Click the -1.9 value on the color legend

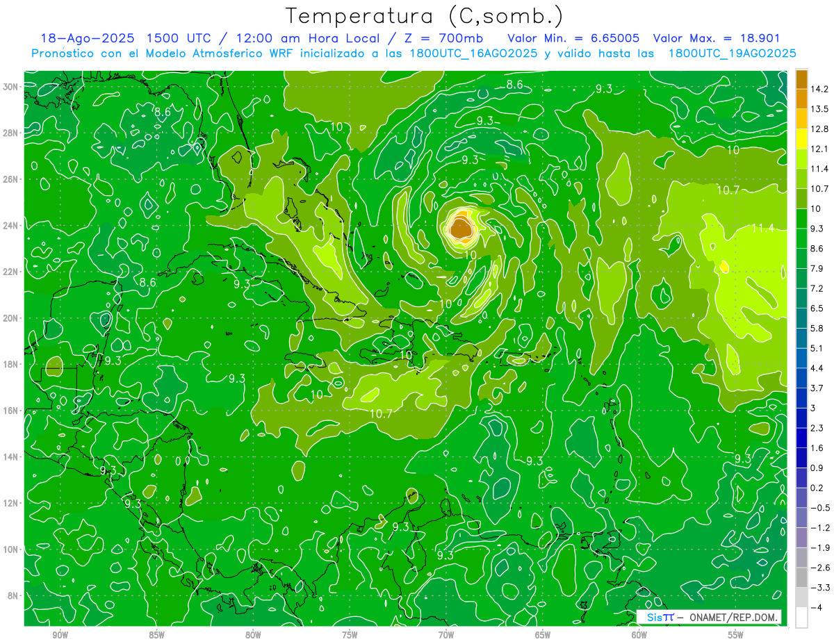coord(819,547)
